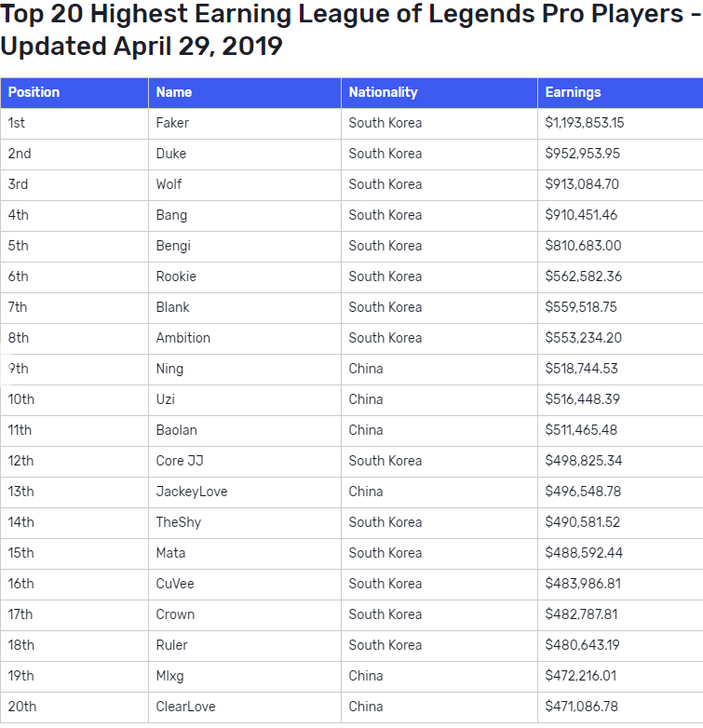Image resolution: width=703 pixels, height=728 pixels.
Task: Click Ning's nationality China cell
Action: click(439, 369)
